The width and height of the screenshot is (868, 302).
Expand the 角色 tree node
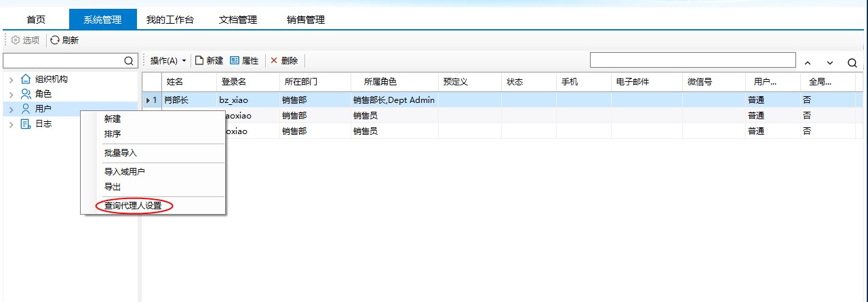(11, 95)
